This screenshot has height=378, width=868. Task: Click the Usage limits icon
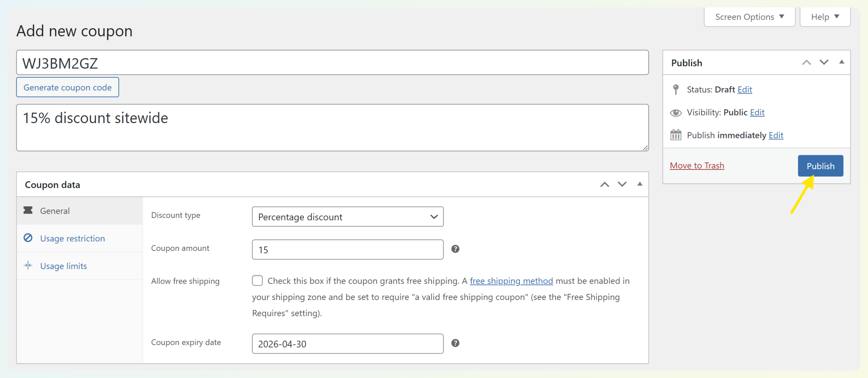click(x=28, y=265)
